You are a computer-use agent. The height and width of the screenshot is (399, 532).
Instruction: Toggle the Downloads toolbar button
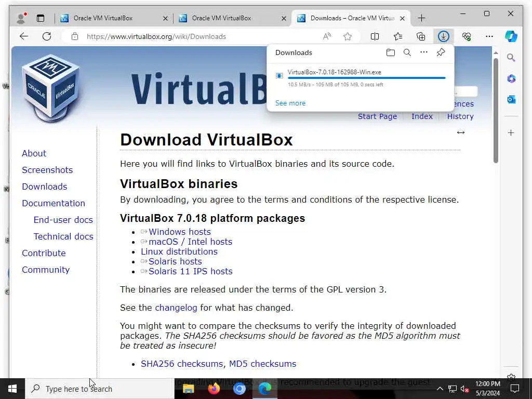pyautogui.click(x=444, y=36)
